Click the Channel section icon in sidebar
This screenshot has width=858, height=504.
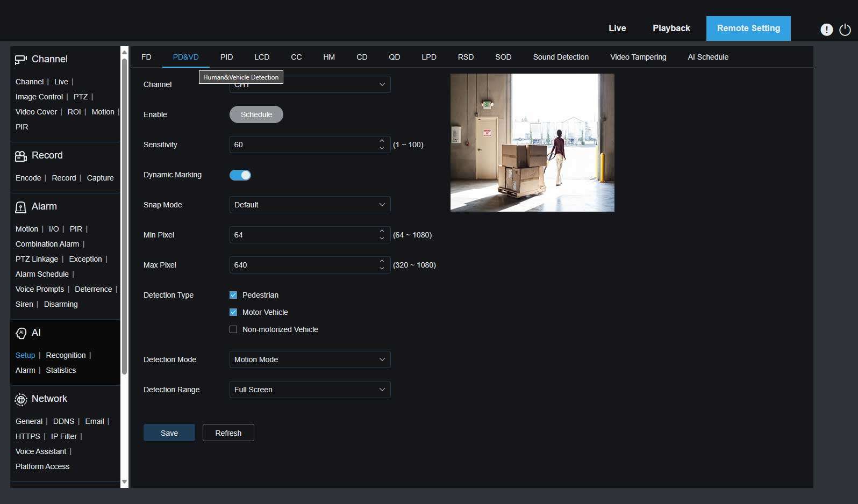point(20,60)
